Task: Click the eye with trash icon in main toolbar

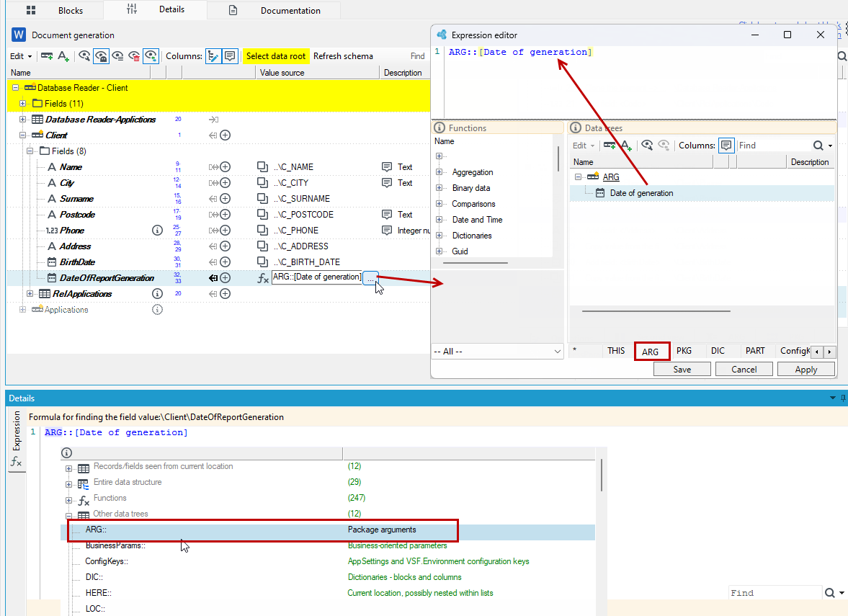Action: pos(134,55)
